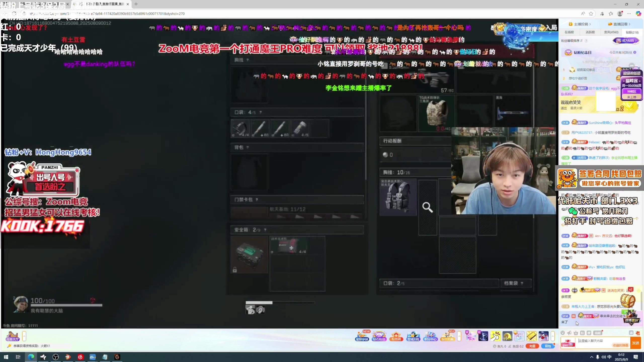The width and height of the screenshot is (644, 362).
Task: Send the gold bar gift
Action: tap(531, 336)
